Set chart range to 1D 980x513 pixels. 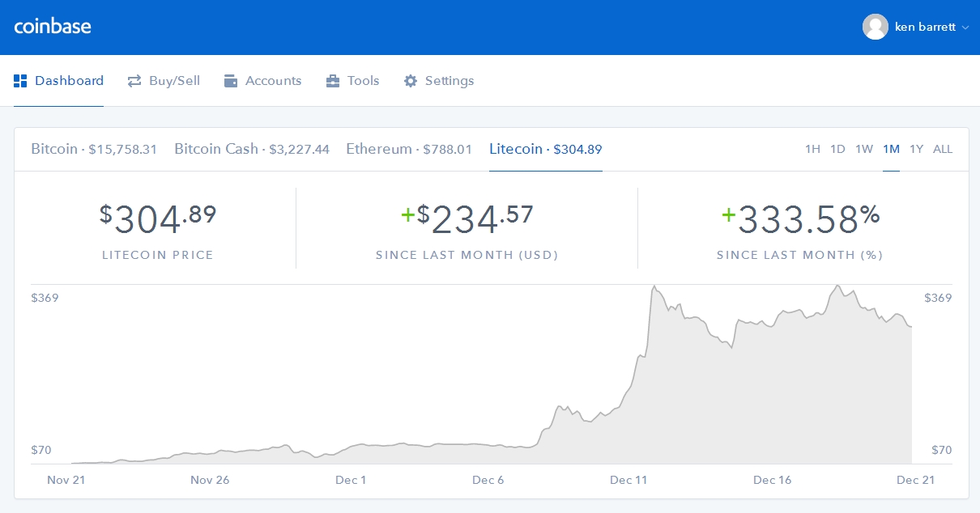837,149
